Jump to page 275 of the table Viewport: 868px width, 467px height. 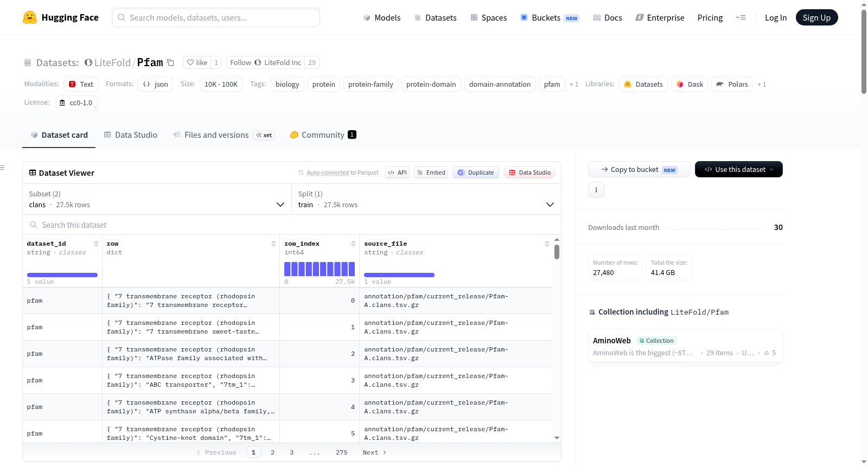341,452
